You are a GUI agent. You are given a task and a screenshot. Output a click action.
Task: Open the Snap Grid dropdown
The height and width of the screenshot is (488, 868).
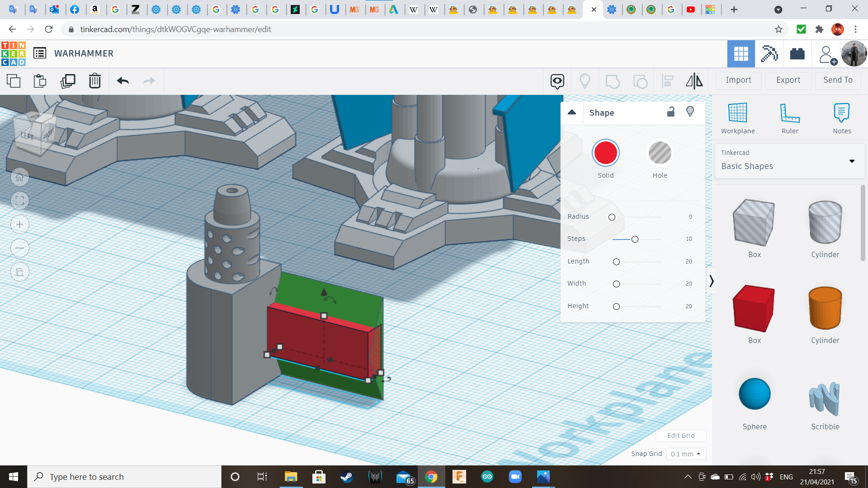point(685,454)
